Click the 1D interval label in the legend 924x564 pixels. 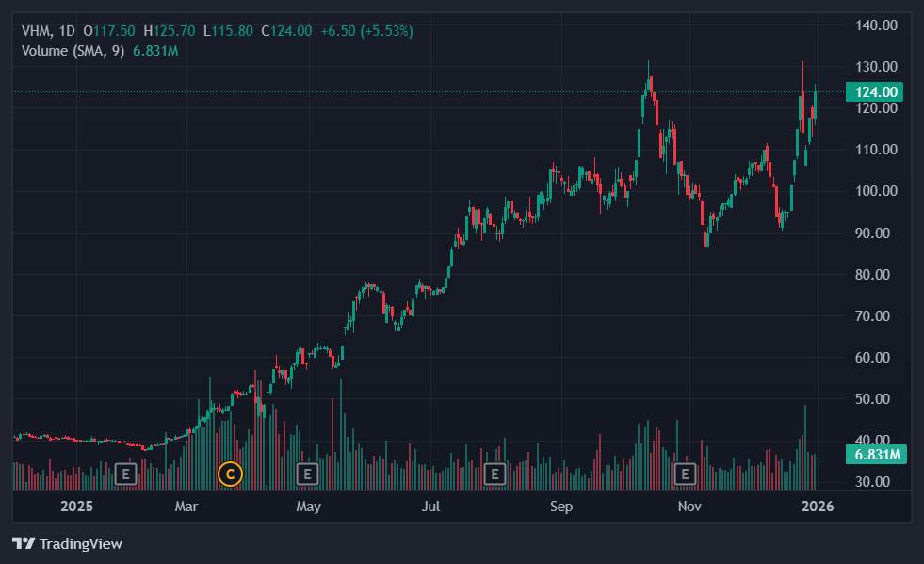68,31
